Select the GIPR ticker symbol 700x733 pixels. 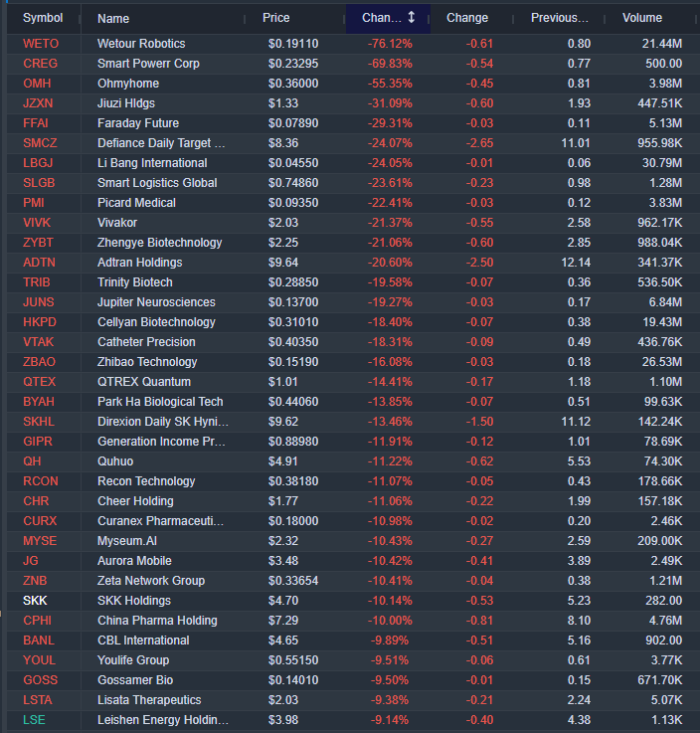pos(38,442)
